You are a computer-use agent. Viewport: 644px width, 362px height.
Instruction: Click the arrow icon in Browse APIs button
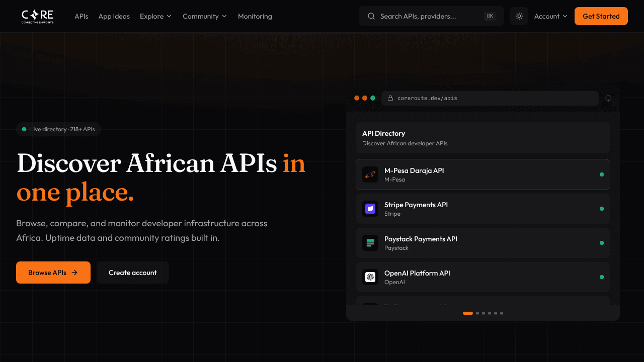pyautogui.click(x=74, y=273)
